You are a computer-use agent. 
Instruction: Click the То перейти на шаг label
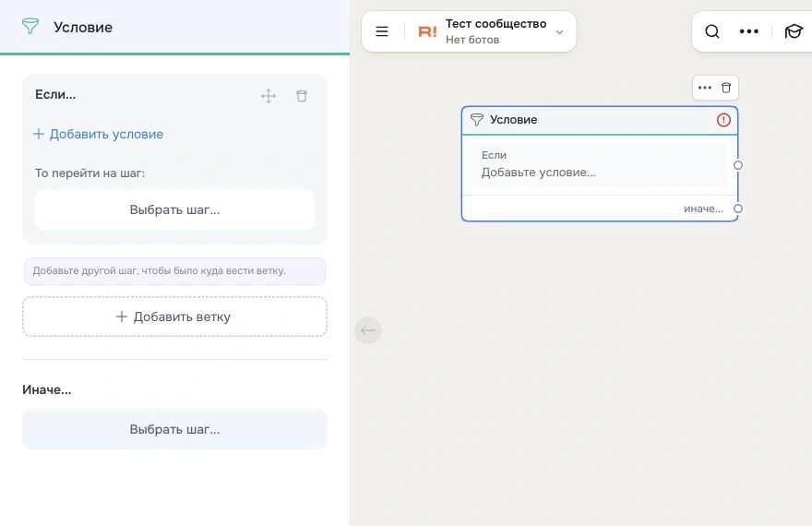click(90, 173)
